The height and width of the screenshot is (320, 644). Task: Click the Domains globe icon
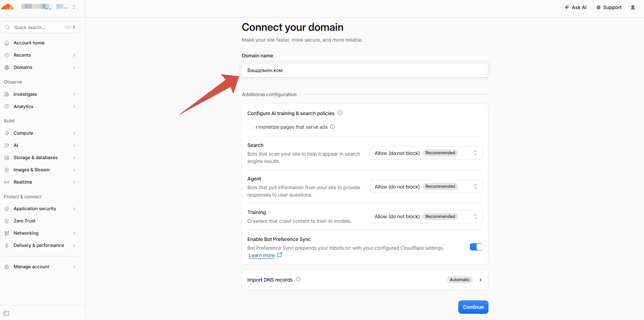point(7,67)
